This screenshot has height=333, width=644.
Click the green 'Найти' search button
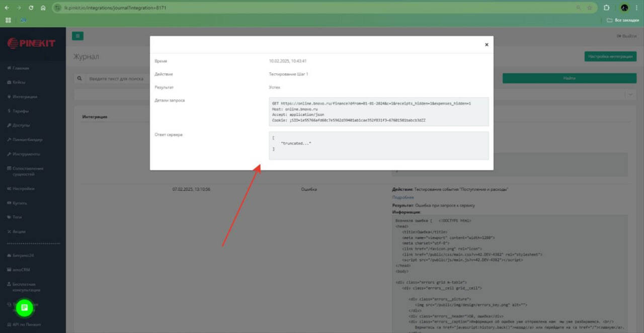(x=569, y=78)
